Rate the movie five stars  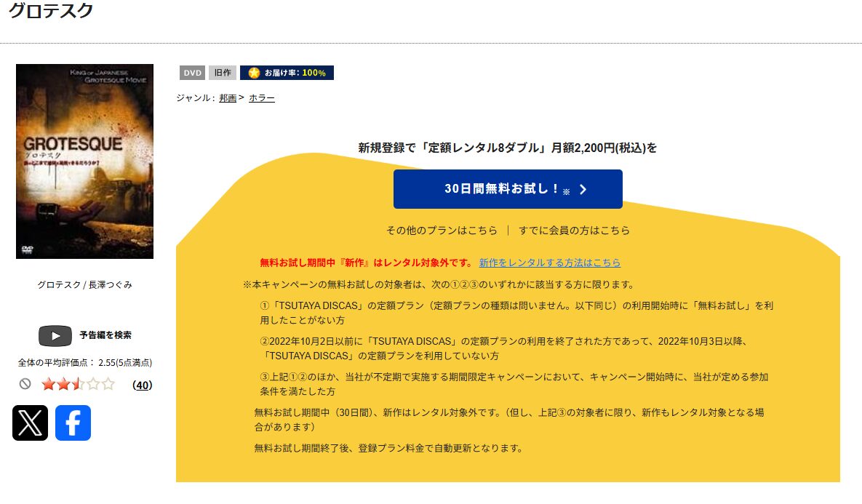tap(108, 383)
